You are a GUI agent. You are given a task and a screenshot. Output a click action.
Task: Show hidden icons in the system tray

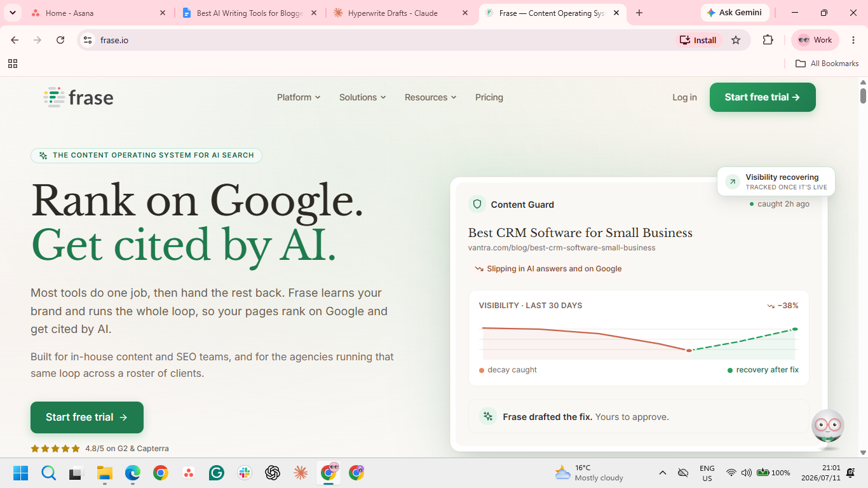click(x=663, y=473)
